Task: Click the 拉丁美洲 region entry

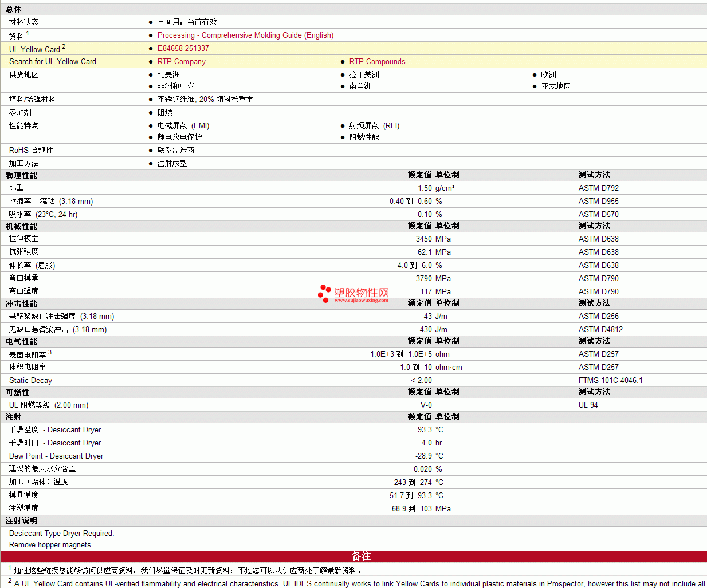Action: 364,74
